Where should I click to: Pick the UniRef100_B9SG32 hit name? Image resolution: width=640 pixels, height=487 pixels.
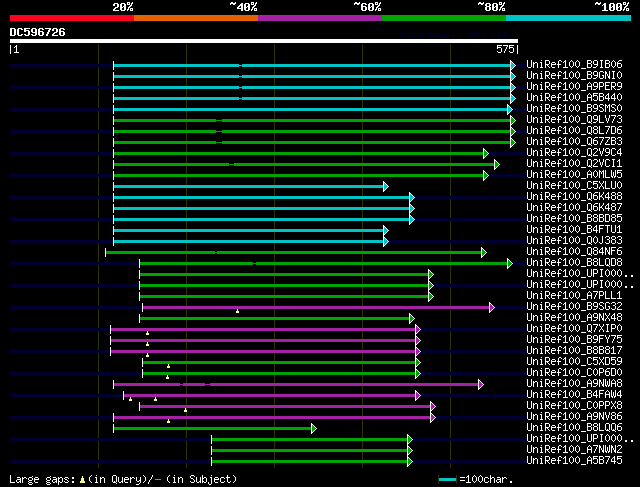click(574, 307)
